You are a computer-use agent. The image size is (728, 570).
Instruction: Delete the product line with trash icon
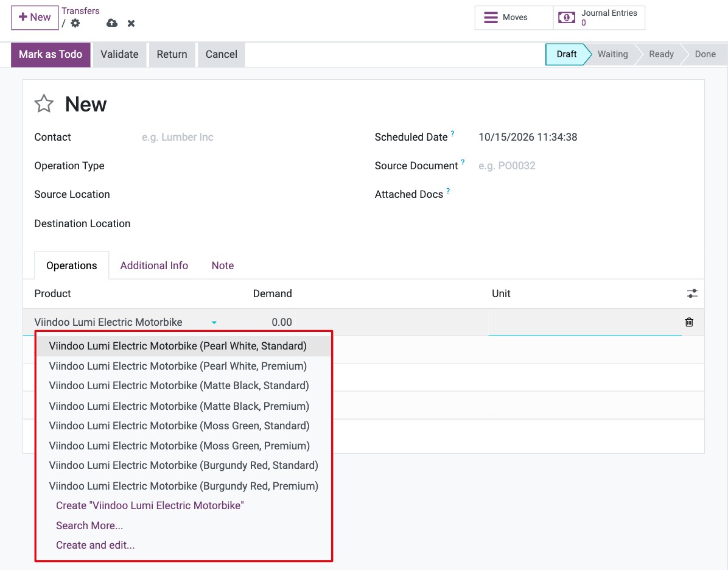point(689,322)
